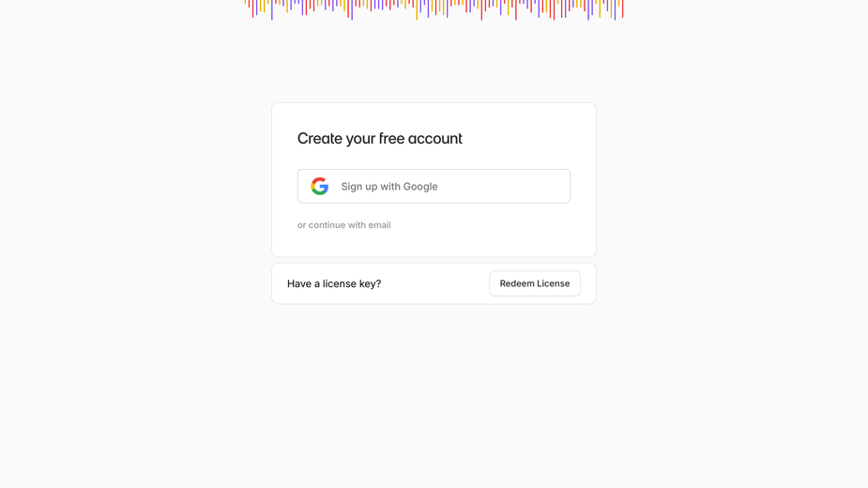Click blank space inside the license key card

pyautogui.click(x=434, y=283)
